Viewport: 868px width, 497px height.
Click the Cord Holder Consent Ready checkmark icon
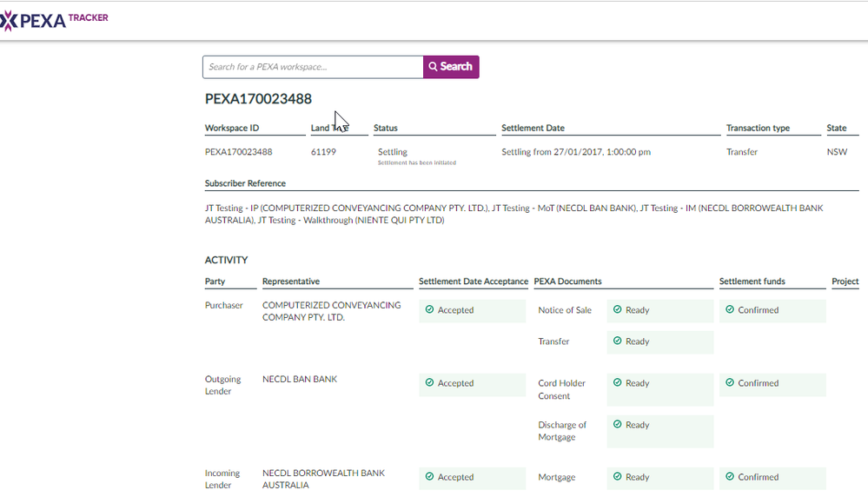pyautogui.click(x=617, y=383)
